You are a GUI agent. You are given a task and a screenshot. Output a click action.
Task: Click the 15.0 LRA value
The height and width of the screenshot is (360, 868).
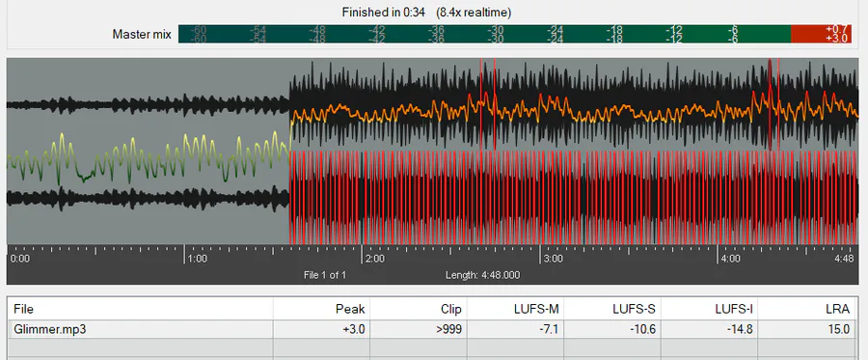pos(806,329)
